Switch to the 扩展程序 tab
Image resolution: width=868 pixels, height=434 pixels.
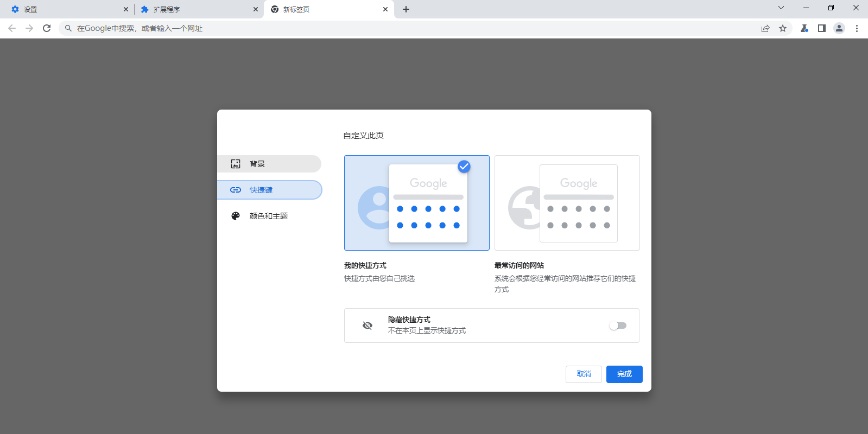[x=199, y=9]
